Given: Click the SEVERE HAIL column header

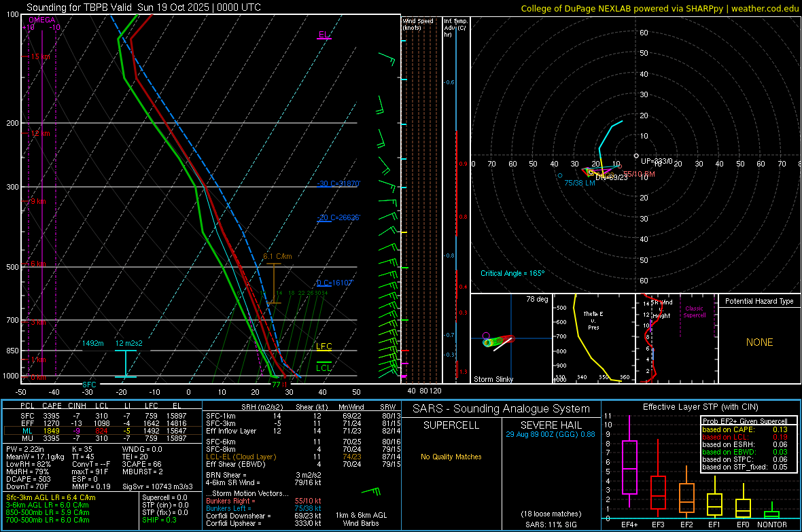Looking at the screenshot, I should (551, 425).
